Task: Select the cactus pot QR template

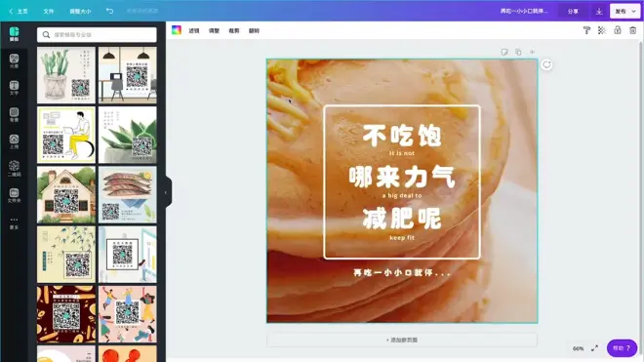Action: coord(66,75)
